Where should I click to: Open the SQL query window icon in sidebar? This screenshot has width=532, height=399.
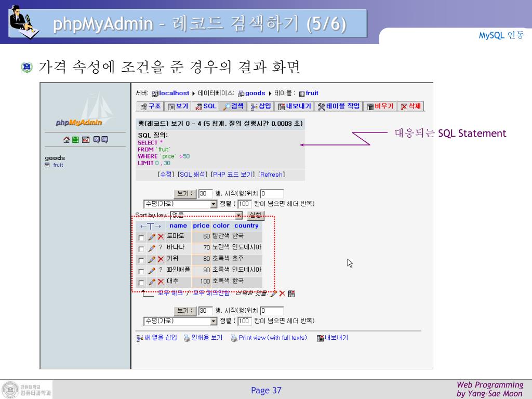[x=86, y=139]
